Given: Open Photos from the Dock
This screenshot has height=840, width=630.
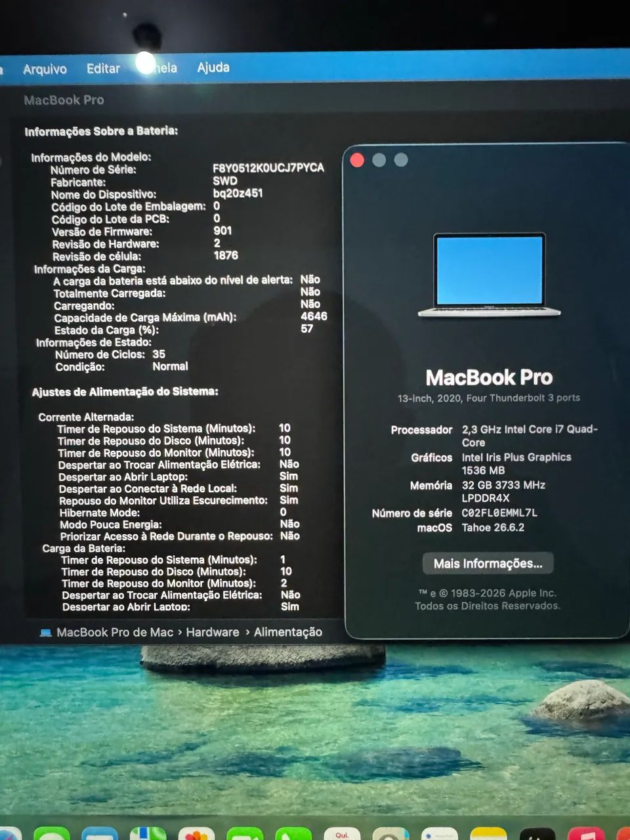Looking at the screenshot, I should click(196, 834).
